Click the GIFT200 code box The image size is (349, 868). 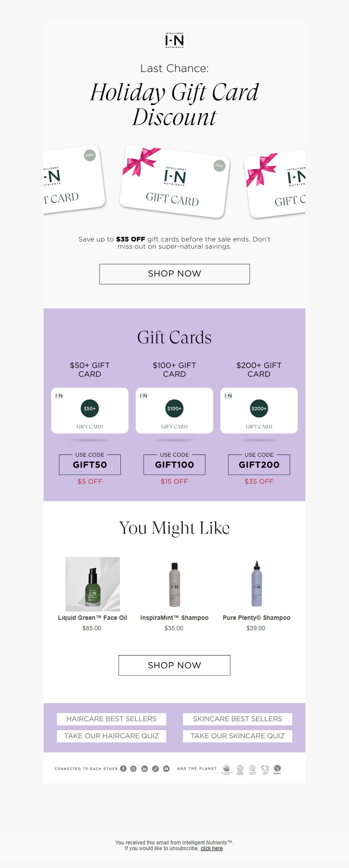[259, 465]
